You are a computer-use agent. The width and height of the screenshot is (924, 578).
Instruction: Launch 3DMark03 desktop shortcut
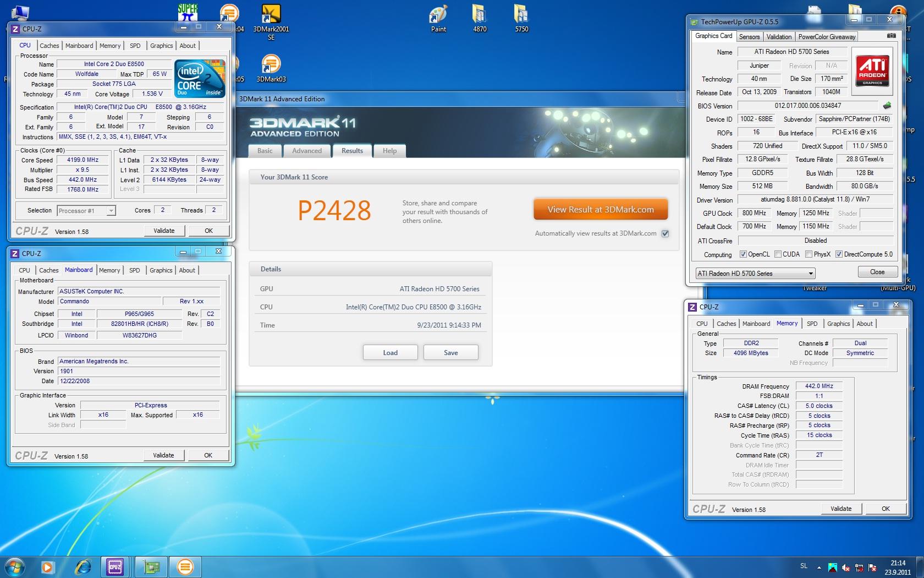[x=271, y=68]
